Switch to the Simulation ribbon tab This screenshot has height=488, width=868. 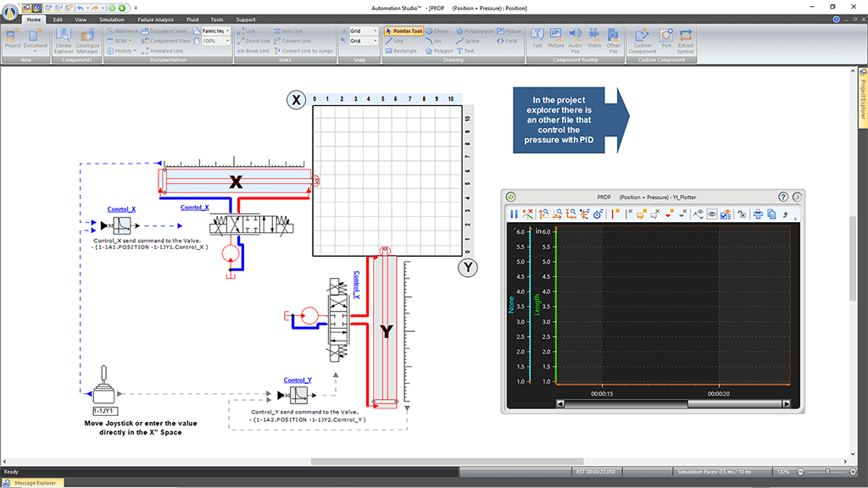click(111, 19)
